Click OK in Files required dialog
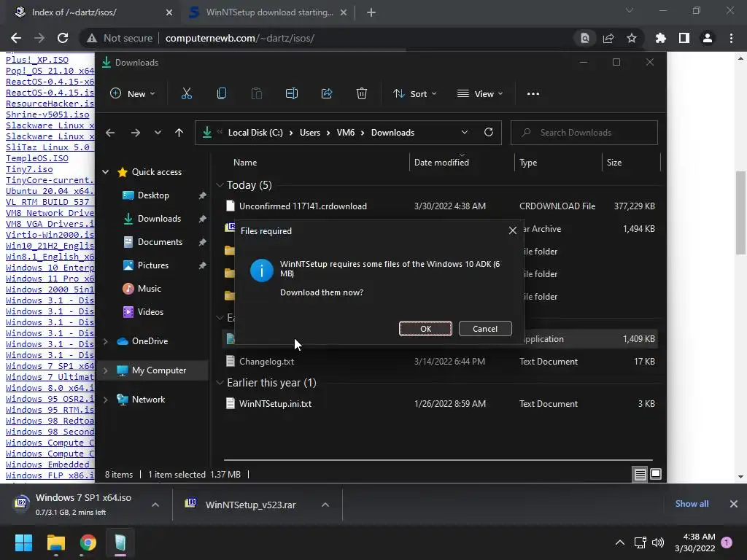Image resolution: width=747 pixels, height=560 pixels. coord(425,329)
